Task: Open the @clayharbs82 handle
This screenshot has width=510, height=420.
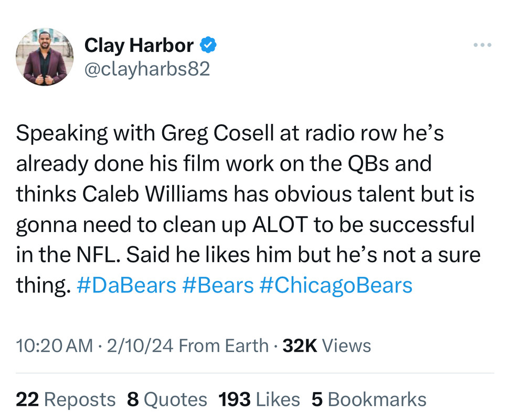Action: 147,69
